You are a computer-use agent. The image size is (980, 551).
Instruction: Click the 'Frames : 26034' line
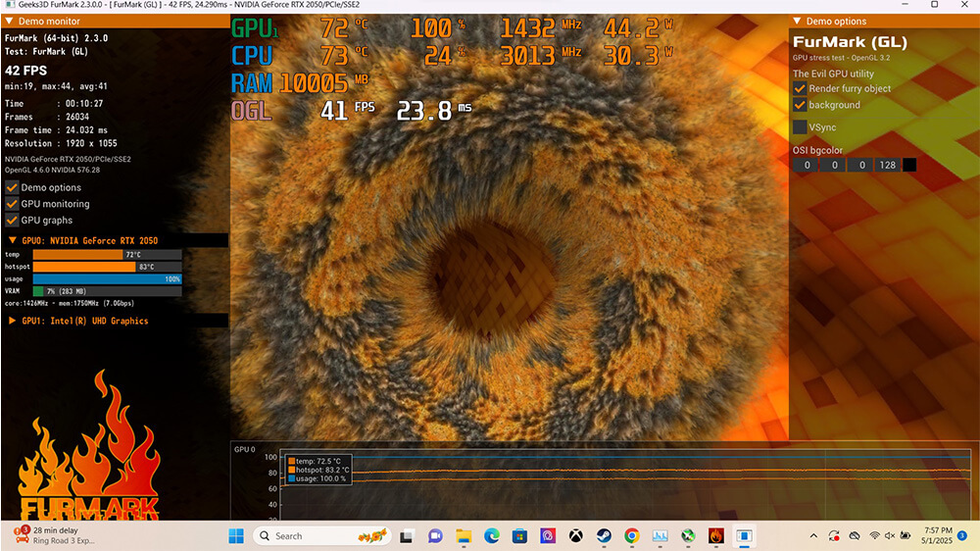[x=47, y=117]
